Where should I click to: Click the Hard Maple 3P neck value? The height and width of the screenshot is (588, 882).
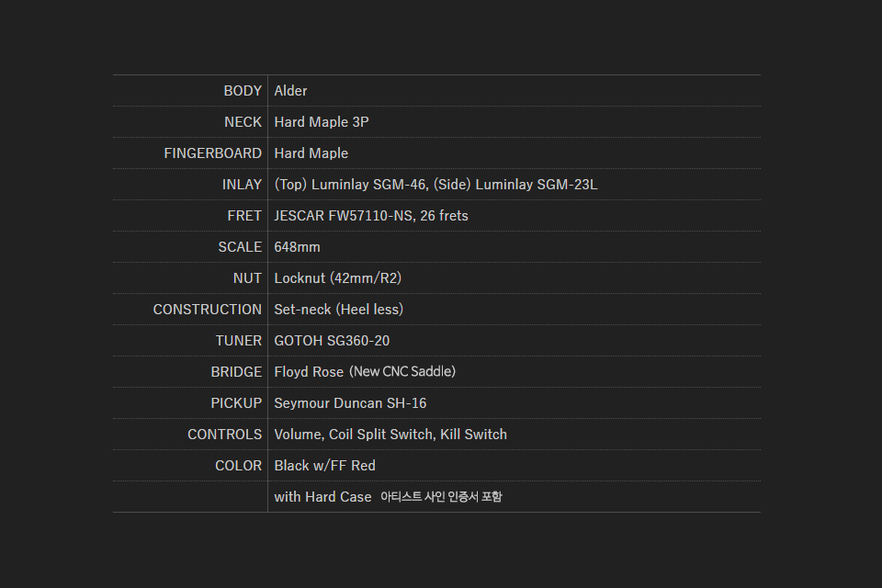322,122
